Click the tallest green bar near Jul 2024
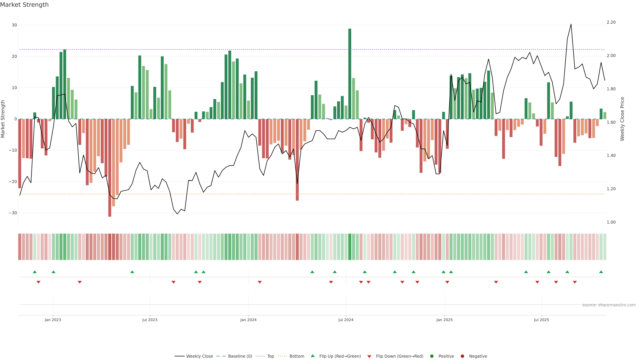Image resolution: width=644 pixels, height=362 pixels. coord(350,74)
